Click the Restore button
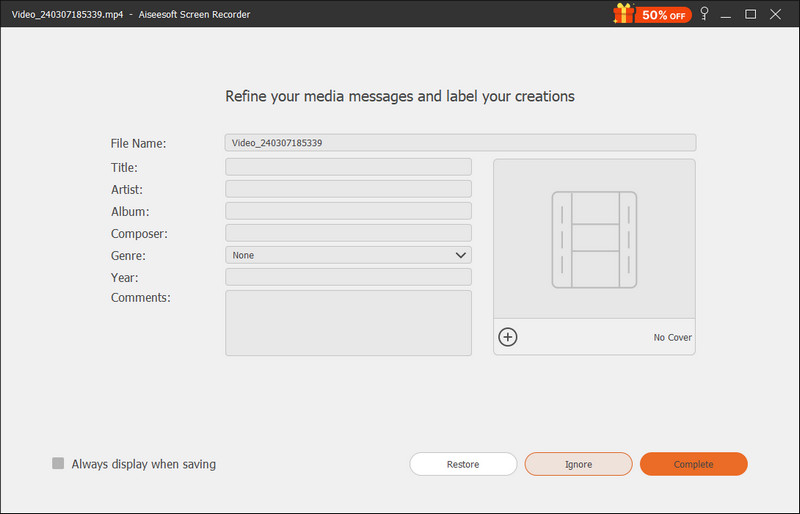 click(x=463, y=464)
